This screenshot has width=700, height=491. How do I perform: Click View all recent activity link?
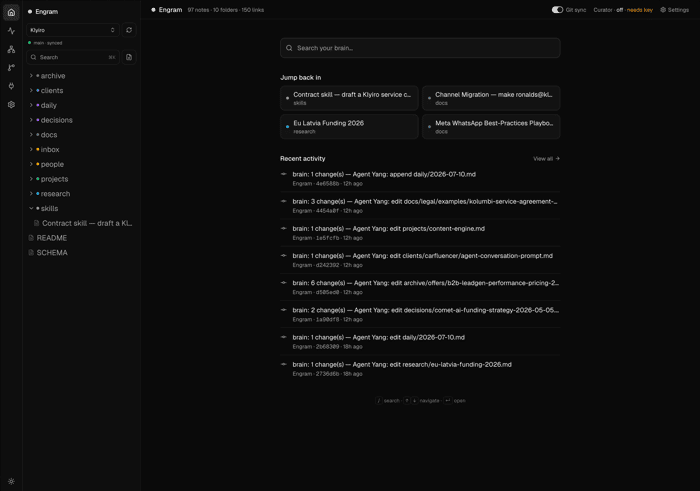(546, 159)
